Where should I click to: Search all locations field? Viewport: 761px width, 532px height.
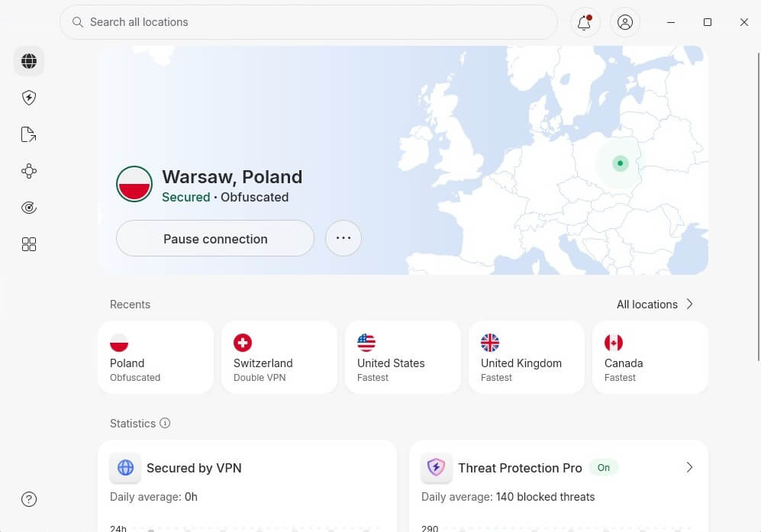(x=308, y=22)
